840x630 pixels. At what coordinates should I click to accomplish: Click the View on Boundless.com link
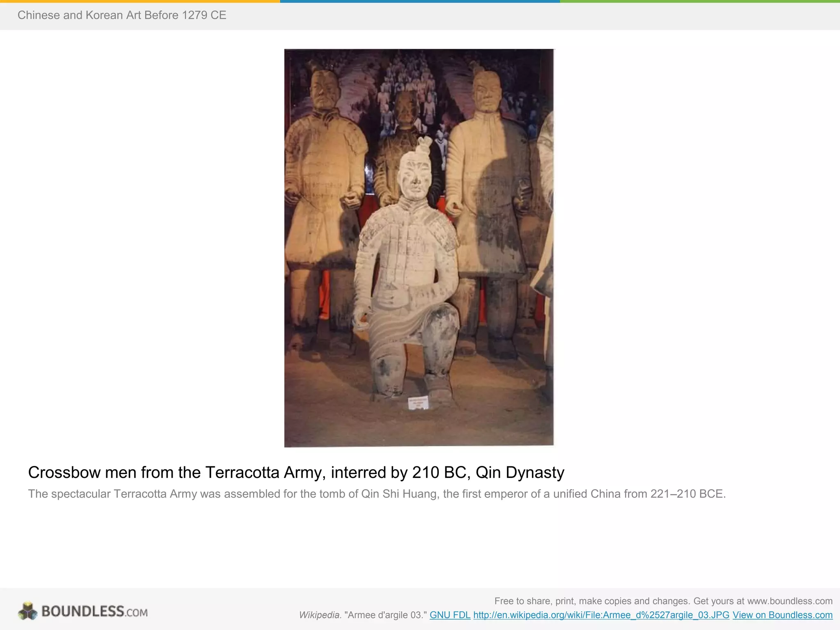pos(782,615)
